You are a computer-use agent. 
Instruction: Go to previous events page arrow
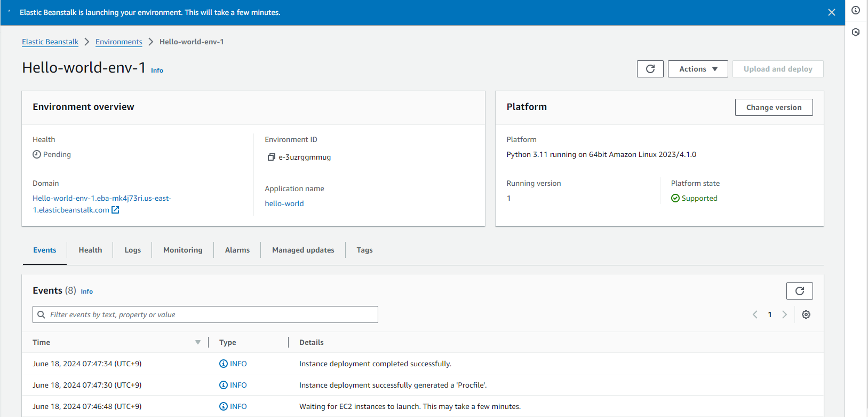(755, 314)
